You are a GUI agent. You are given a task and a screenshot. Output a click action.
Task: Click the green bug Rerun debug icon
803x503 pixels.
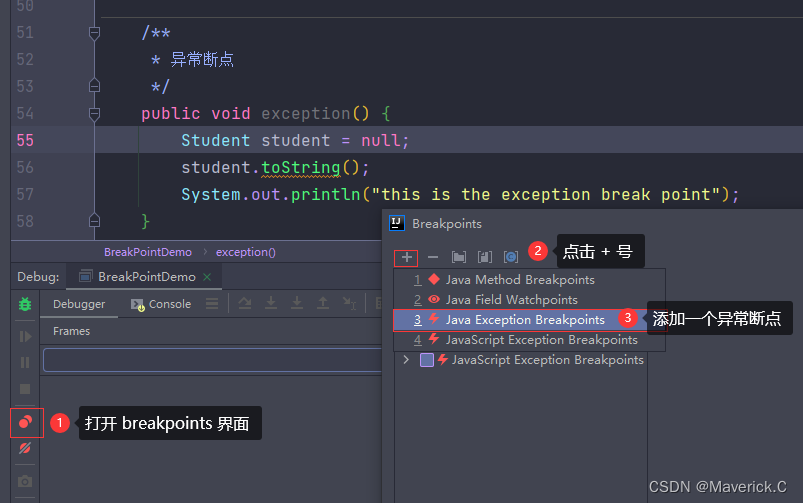click(25, 304)
